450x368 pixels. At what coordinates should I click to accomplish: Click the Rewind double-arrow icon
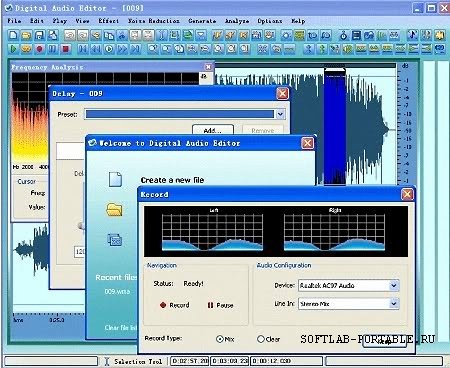pos(96,49)
